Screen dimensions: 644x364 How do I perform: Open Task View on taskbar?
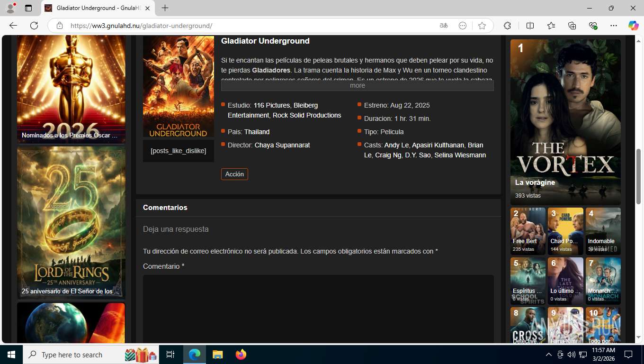click(x=170, y=355)
